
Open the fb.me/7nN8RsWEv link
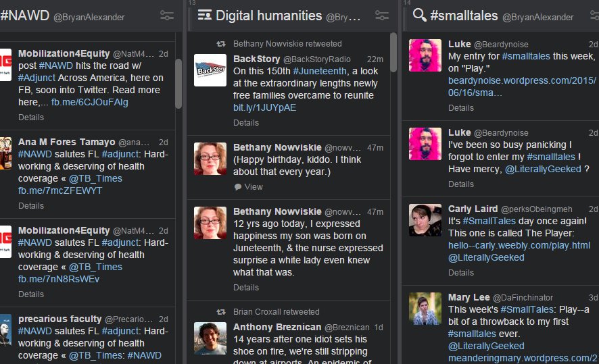58,280
